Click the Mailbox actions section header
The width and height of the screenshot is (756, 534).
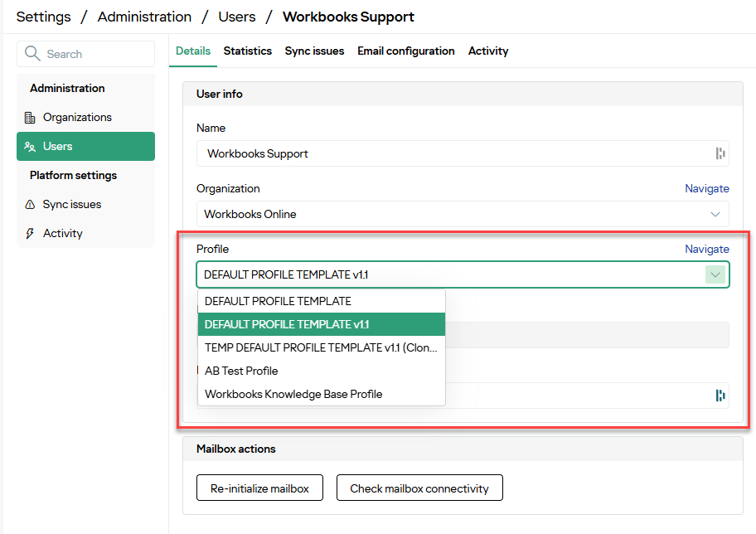[x=463, y=449]
